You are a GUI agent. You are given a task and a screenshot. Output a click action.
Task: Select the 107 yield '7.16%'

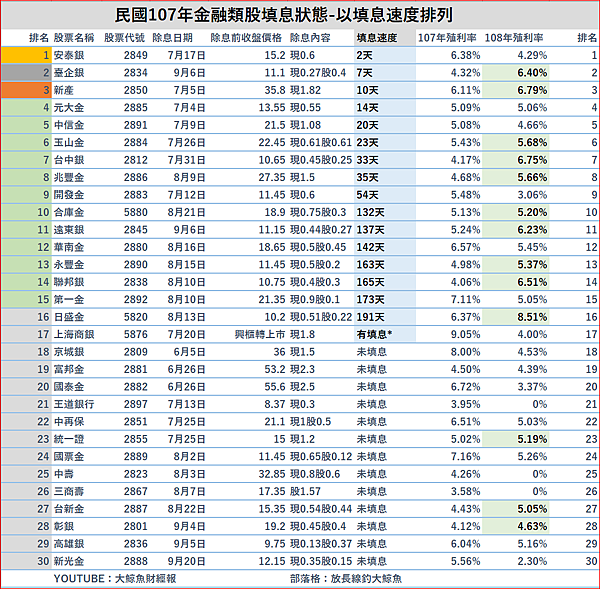[465, 457]
